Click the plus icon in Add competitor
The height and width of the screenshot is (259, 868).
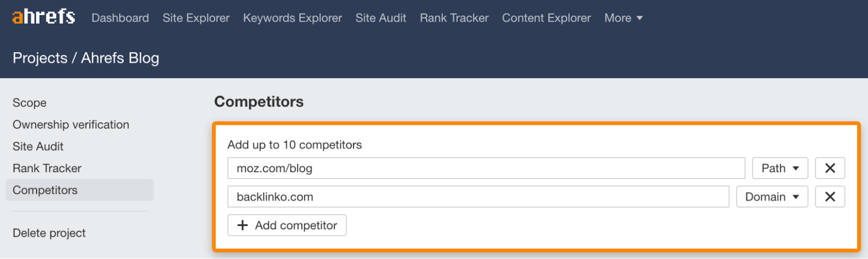click(x=242, y=225)
